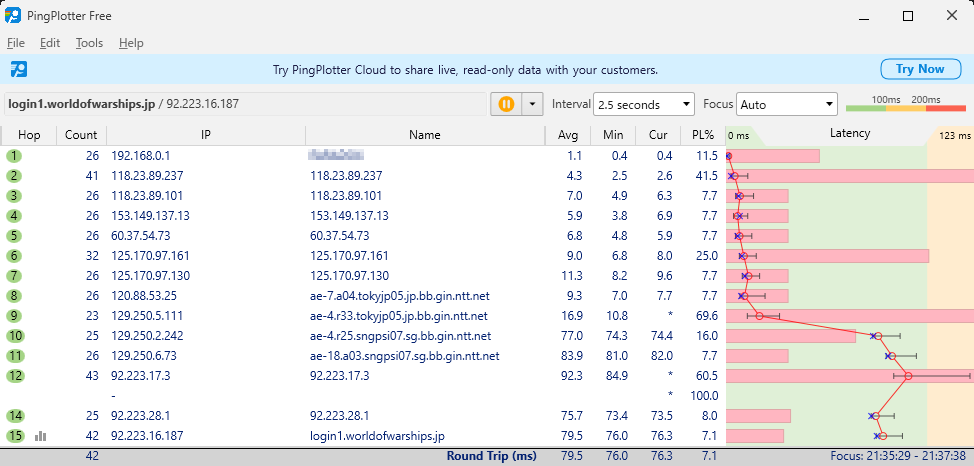Click average latency value 92.3
Viewport: 974px width, 466px height.
[x=571, y=376]
